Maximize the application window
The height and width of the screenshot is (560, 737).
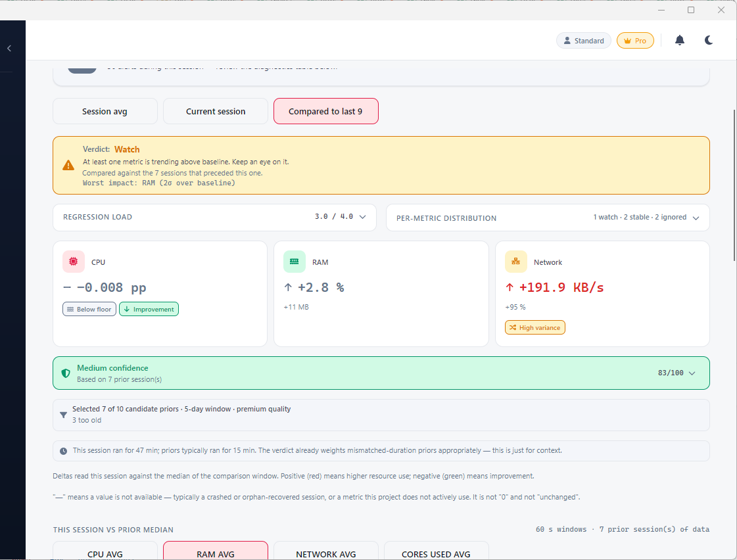691,10
